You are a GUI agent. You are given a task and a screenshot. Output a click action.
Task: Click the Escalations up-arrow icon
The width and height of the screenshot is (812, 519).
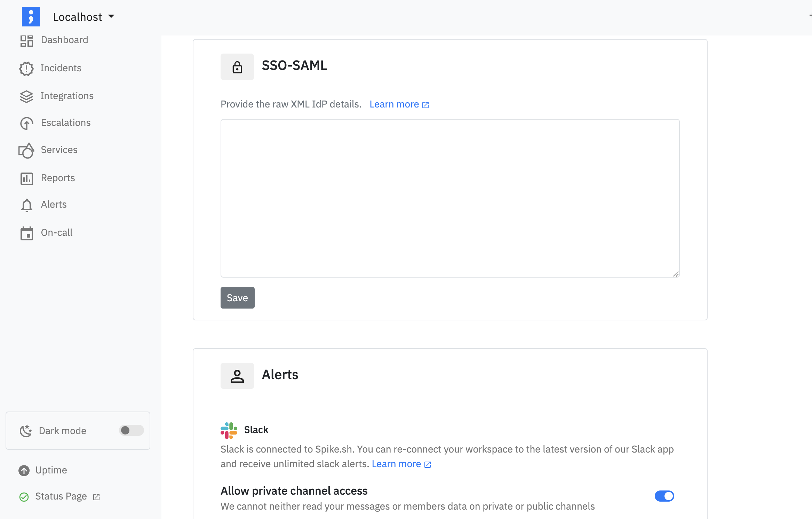(26, 123)
